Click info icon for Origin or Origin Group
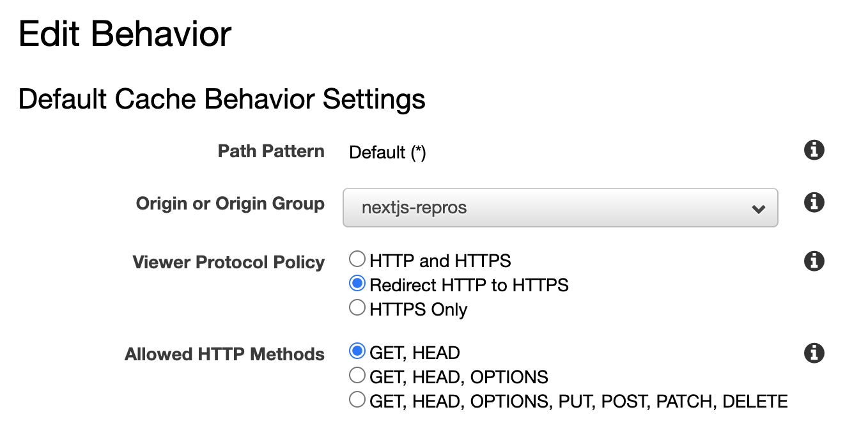Image resolution: width=868 pixels, height=428 pixels. coord(814,203)
